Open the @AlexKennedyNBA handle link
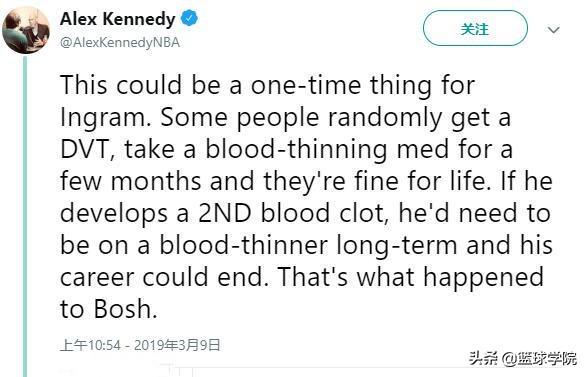 120,42
